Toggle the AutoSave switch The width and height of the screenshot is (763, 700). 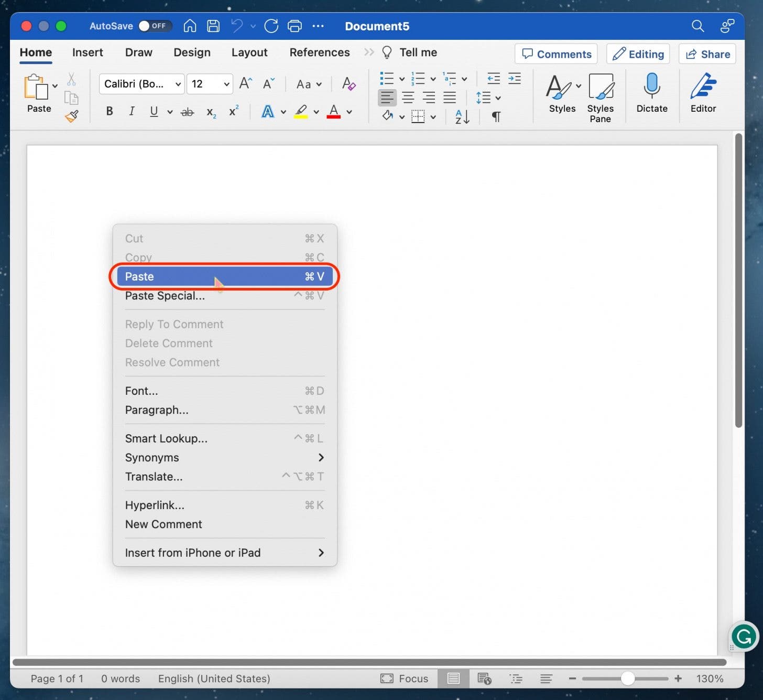click(x=154, y=26)
